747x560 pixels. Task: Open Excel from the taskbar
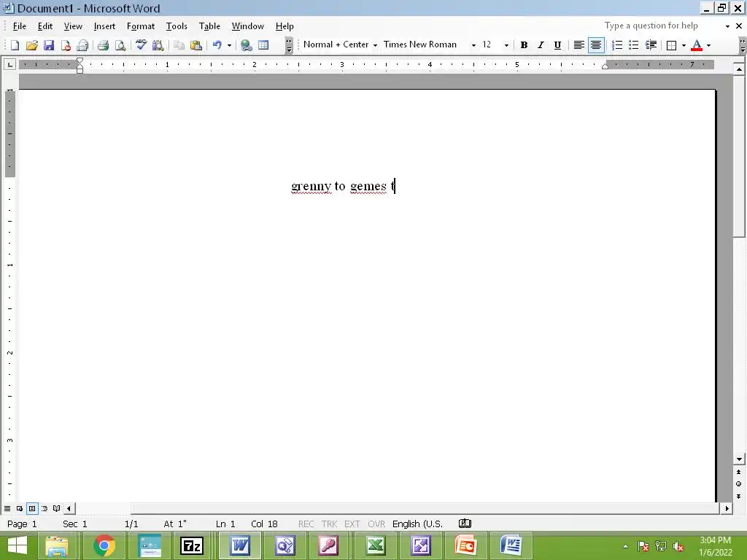pos(376,545)
